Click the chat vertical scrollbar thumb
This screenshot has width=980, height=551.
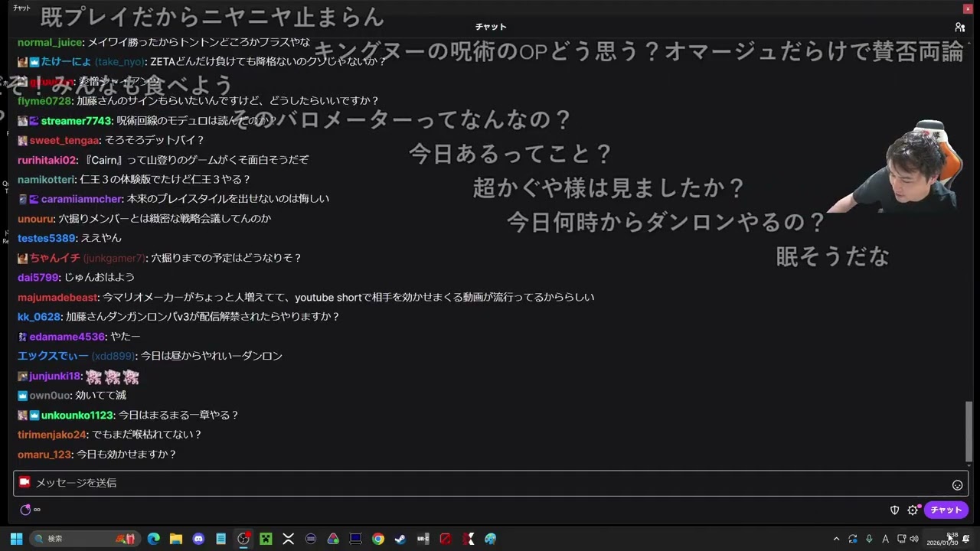(x=969, y=431)
